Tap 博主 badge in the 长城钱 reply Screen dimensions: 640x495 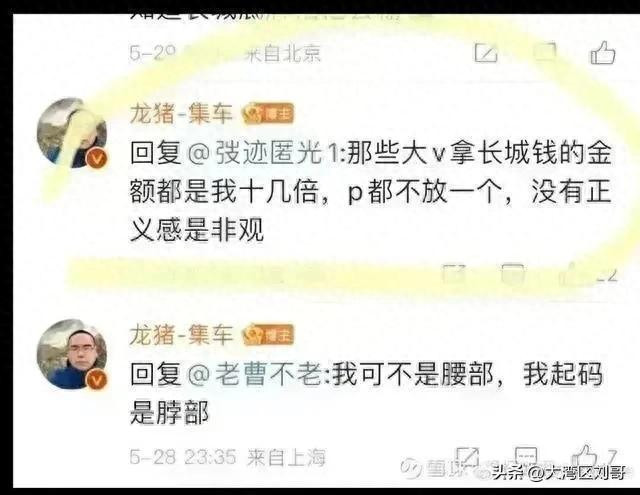coord(268,114)
